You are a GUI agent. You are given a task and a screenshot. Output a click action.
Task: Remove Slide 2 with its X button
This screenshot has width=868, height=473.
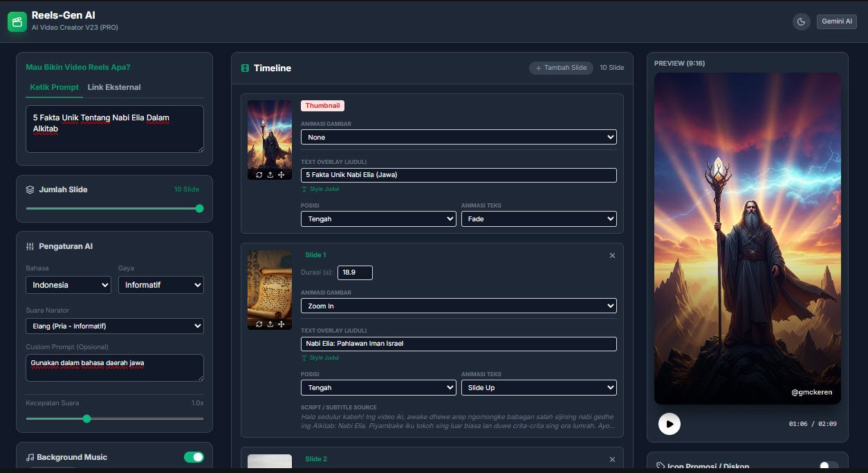612,459
